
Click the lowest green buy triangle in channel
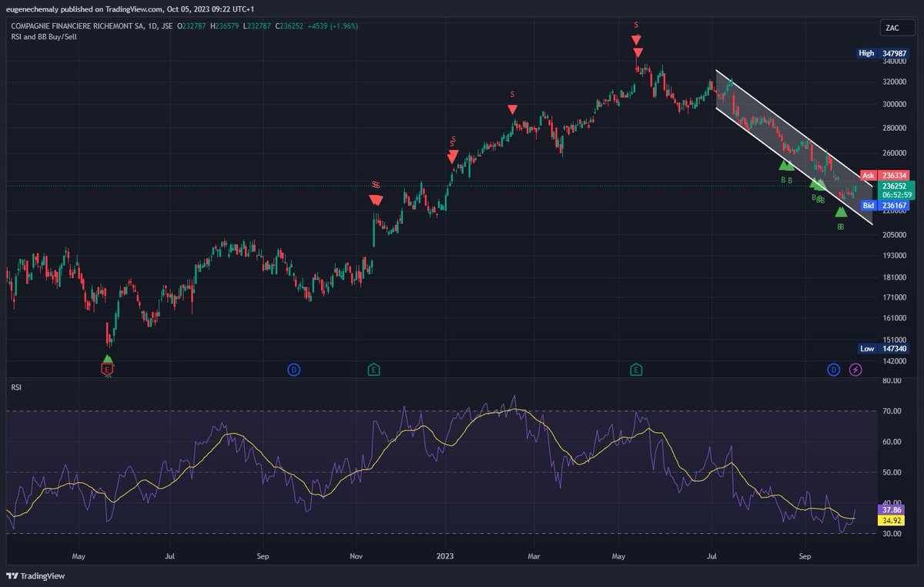(x=841, y=212)
